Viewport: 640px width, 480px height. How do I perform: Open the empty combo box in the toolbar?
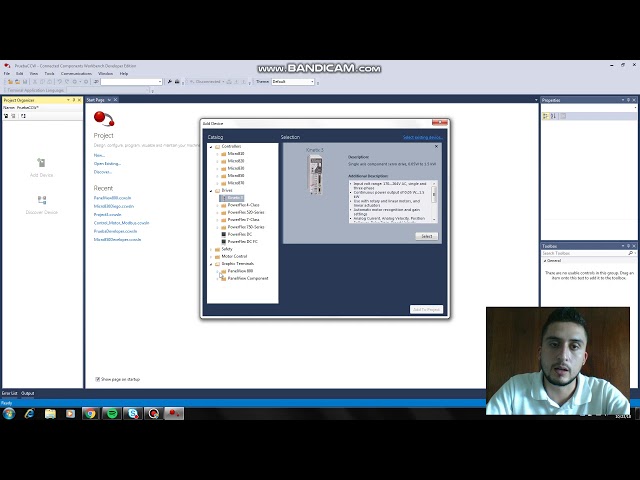coord(131,82)
